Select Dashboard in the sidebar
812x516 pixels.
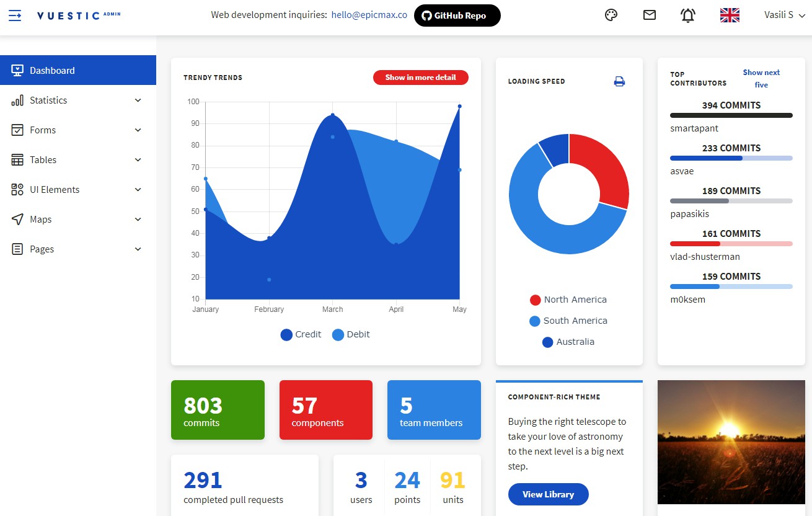click(78, 71)
